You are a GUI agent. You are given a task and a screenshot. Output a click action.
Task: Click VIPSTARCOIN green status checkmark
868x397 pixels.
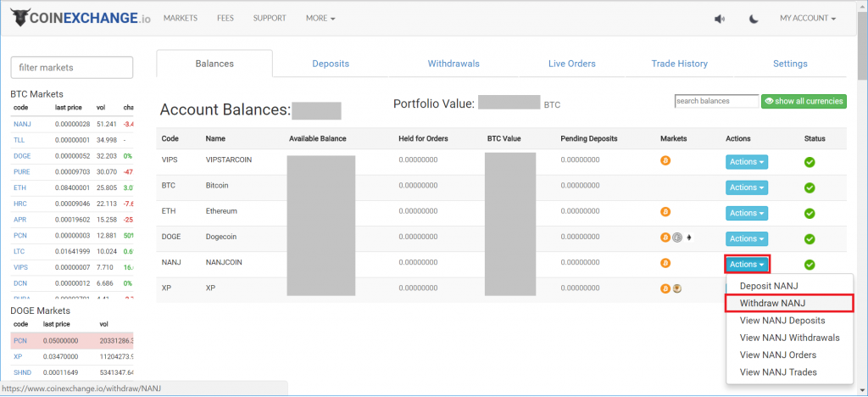(810, 162)
